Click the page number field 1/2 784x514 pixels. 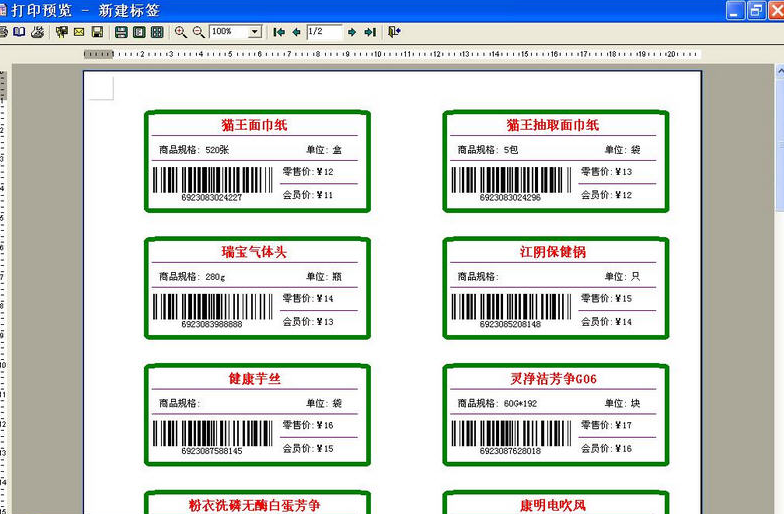tap(324, 32)
